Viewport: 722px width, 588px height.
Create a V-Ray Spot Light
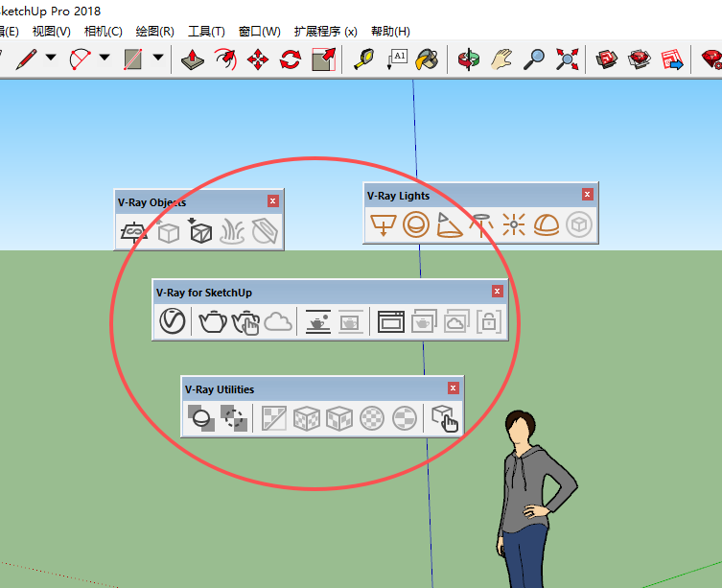(x=449, y=224)
